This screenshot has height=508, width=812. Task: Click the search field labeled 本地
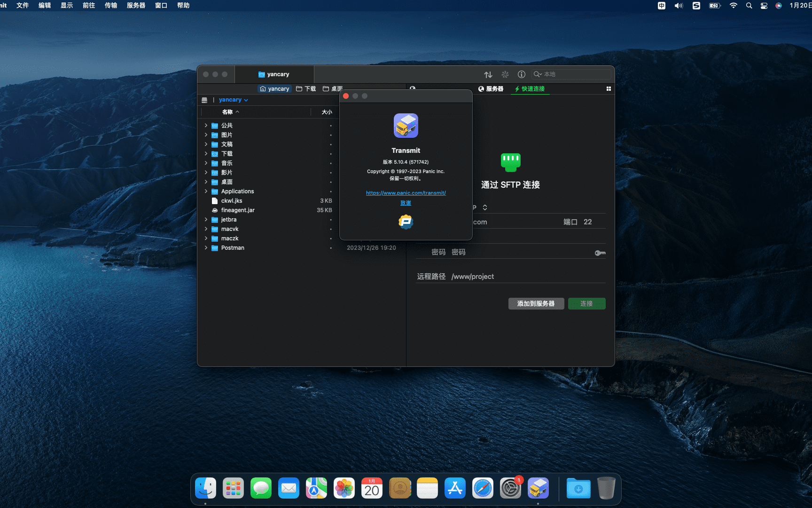[x=571, y=74]
